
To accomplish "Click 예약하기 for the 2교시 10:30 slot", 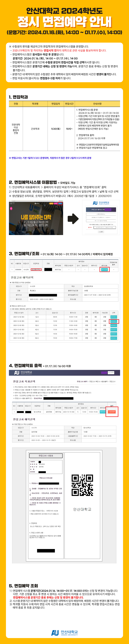I will point(114,321).
